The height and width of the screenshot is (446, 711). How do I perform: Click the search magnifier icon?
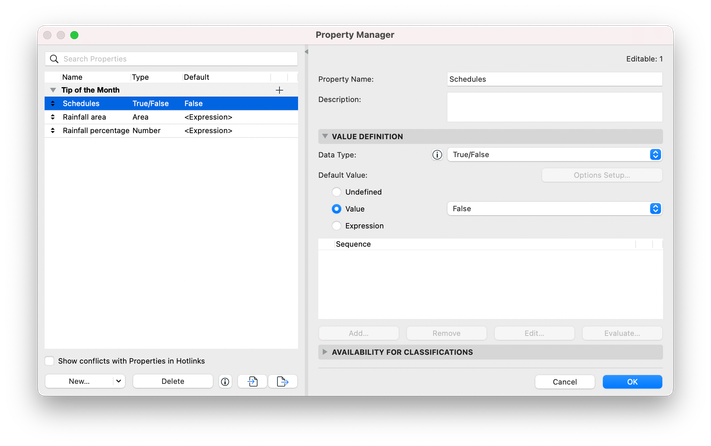54,59
